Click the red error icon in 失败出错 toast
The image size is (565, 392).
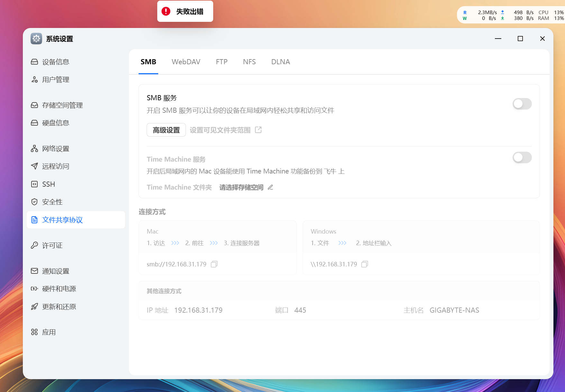click(x=166, y=12)
